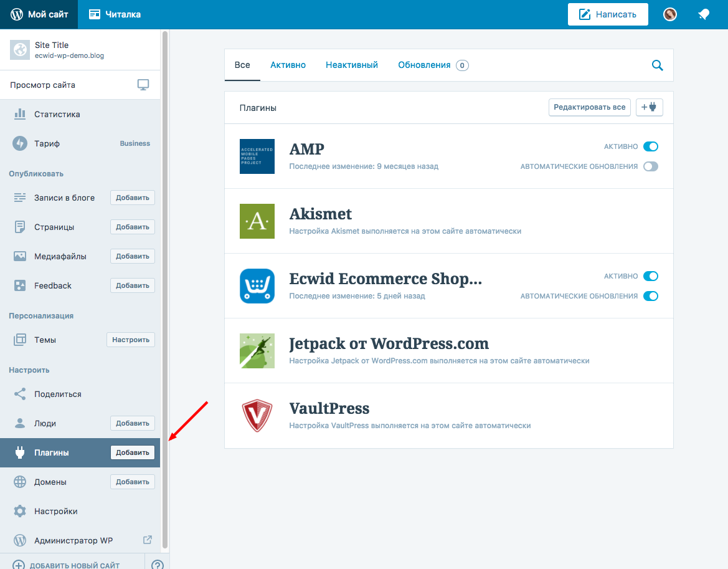Click the Обновления count badge showing 0
The height and width of the screenshot is (569, 728).
click(462, 65)
